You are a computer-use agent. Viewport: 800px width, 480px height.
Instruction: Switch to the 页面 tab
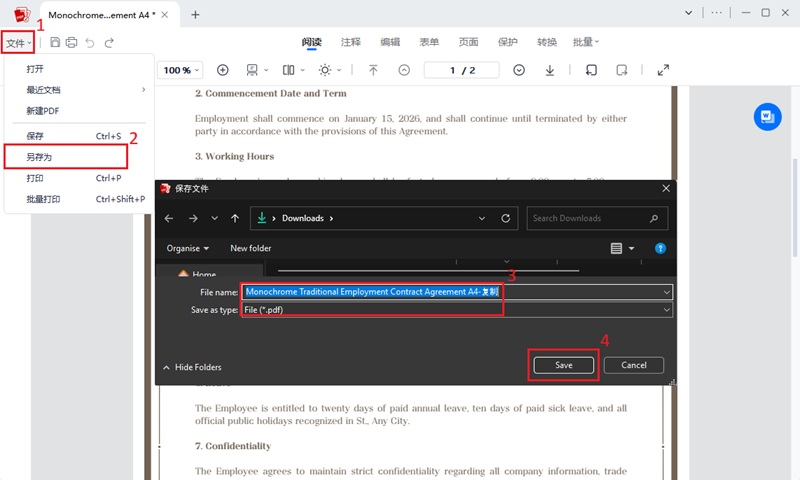[468, 42]
